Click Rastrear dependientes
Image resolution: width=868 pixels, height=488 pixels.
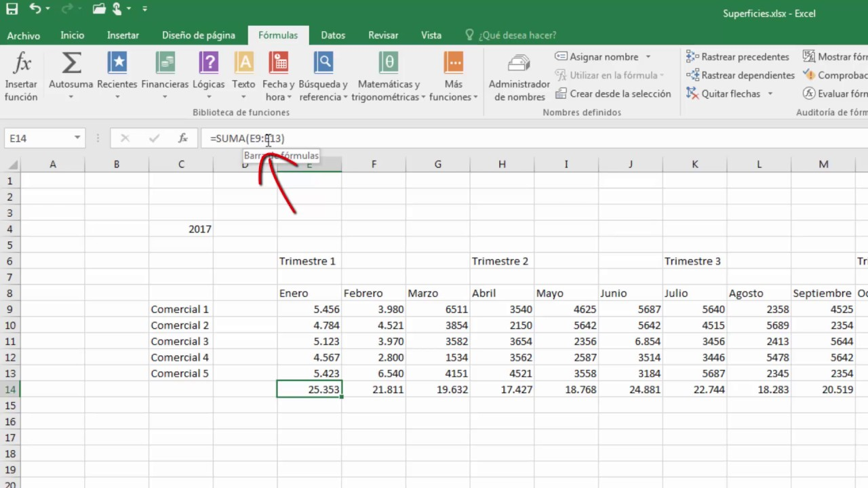741,75
